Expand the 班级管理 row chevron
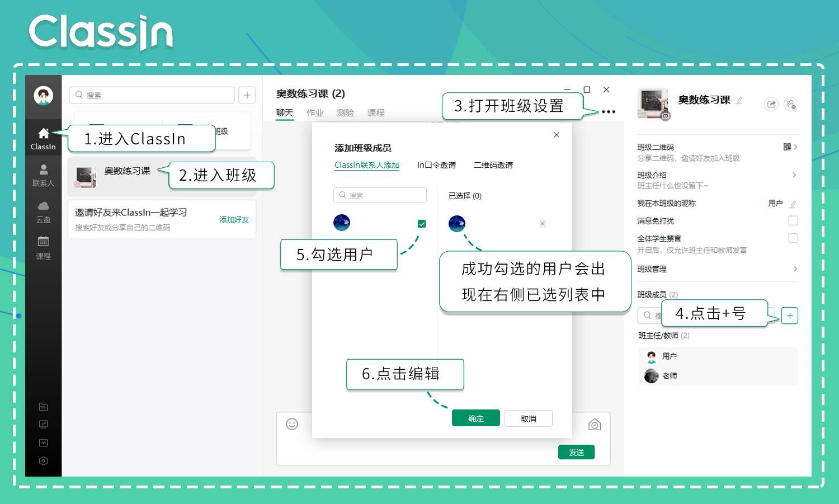839x504 pixels. [x=795, y=269]
